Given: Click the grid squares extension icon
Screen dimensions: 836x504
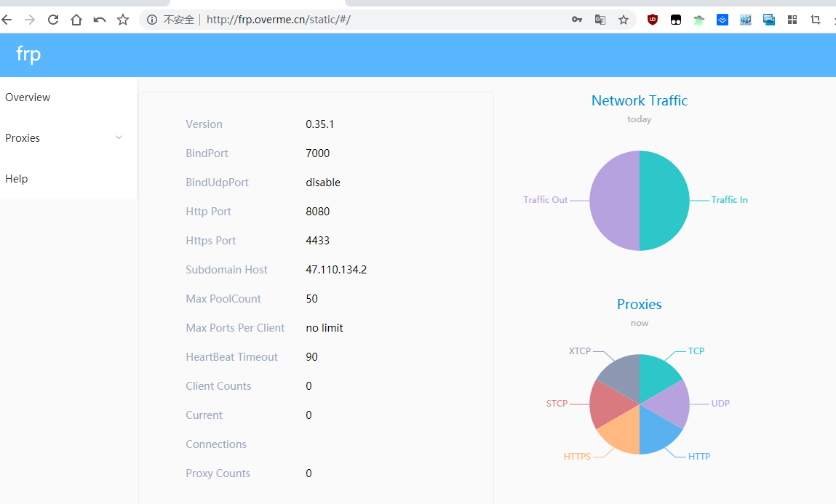Looking at the screenshot, I should click(x=792, y=20).
